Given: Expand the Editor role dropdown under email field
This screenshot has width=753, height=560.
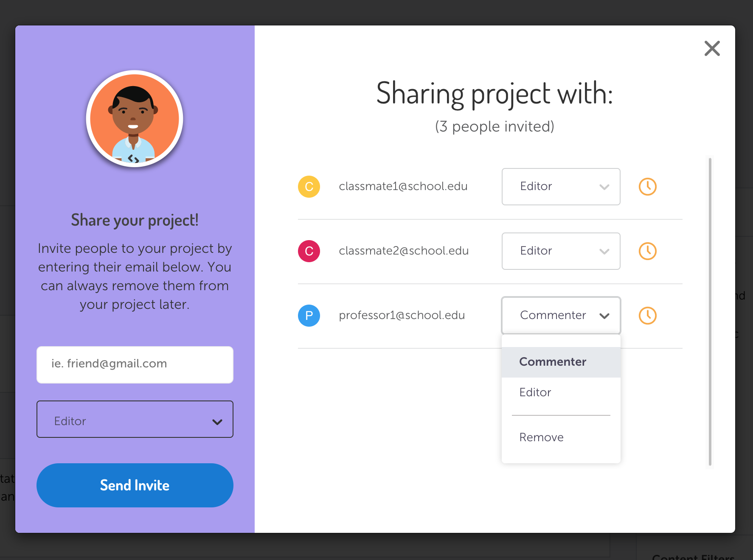Looking at the screenshot, I should point(135,419).
